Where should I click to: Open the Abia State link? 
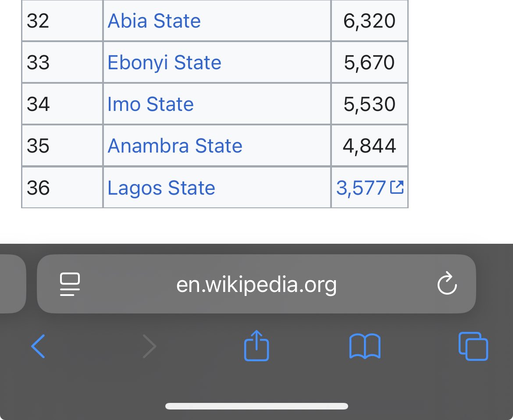pos(154,21)
